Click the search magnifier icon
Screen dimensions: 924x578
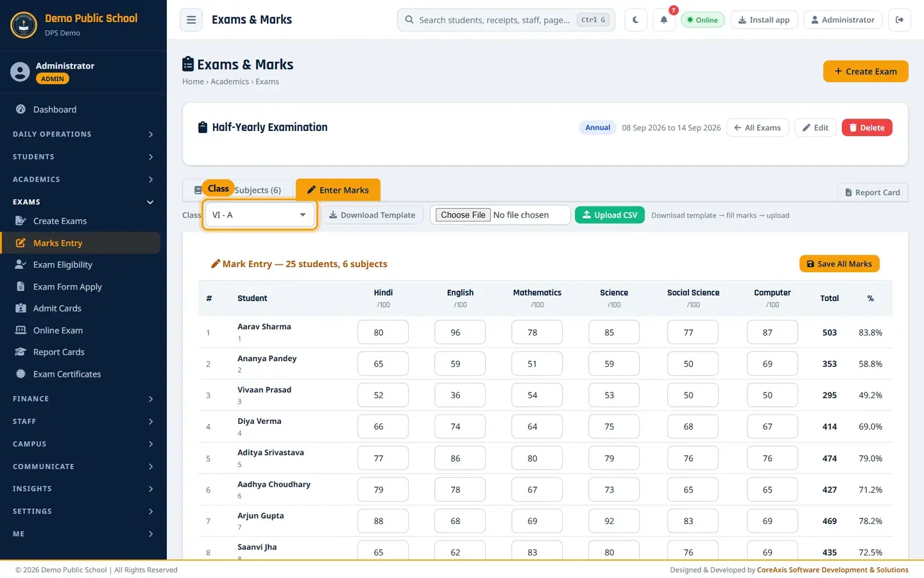409,20
